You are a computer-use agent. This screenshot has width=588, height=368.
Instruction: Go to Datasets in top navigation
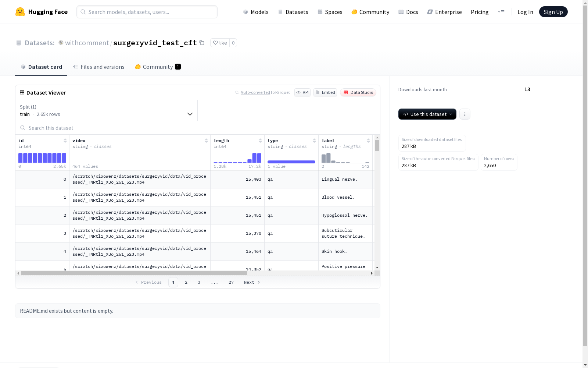pyautogui.click(x=293, y=12)
